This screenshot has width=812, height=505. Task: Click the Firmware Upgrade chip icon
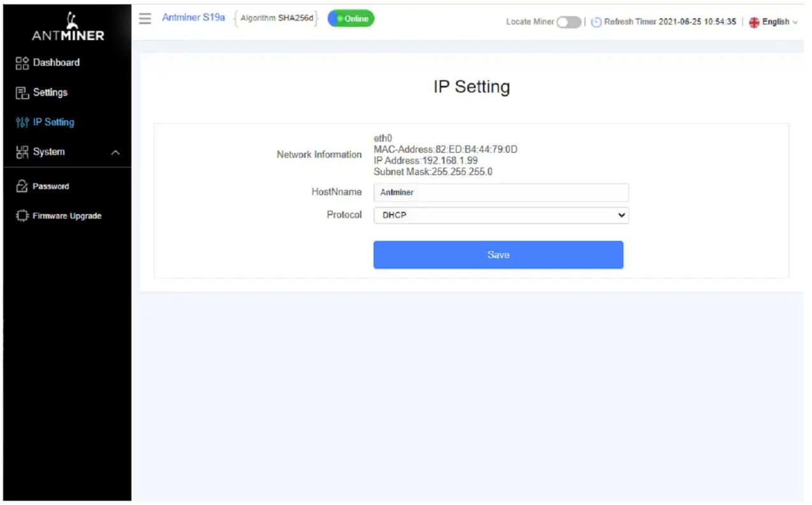[22, 216]
